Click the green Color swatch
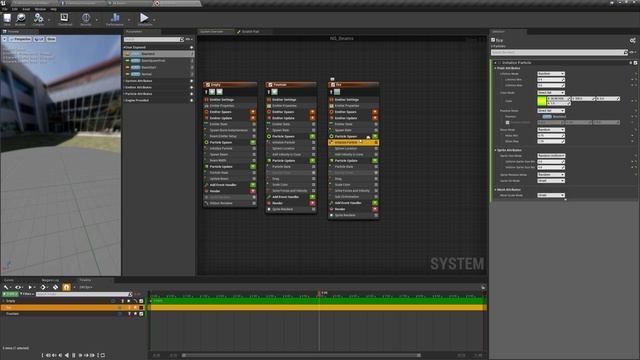This screenshot has width=640, height=360. (x=542, y=101)
